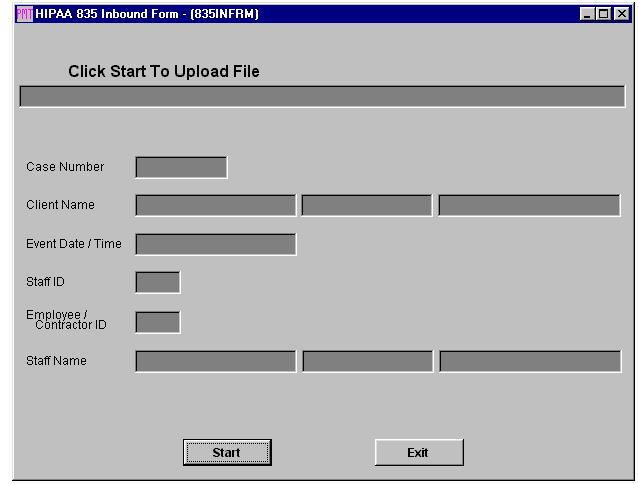This screenshot has width=638, height=484.
Task: Click the leftmost Staff Name field
Action: click(215, 361)
